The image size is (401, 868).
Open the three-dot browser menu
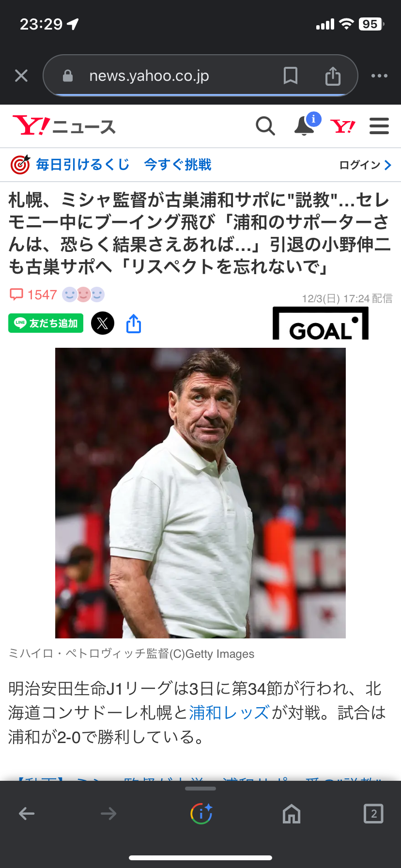point(379,76)
